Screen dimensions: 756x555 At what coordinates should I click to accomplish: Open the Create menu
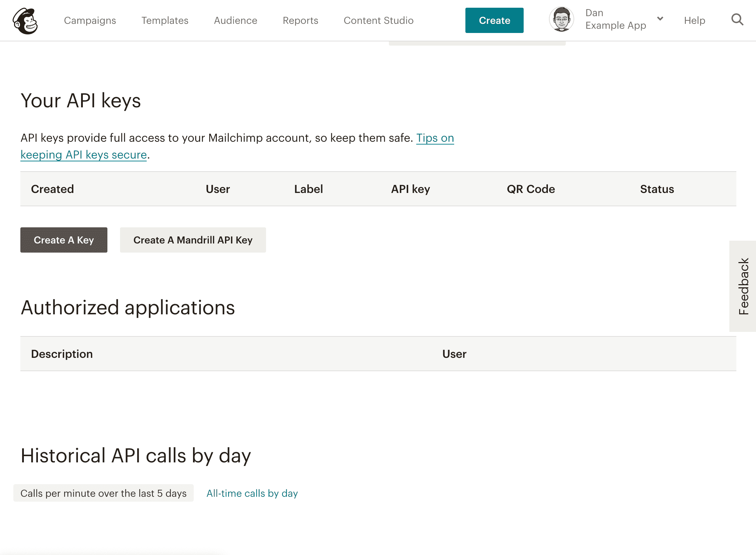pyautogui.click(x=494, y=20)
